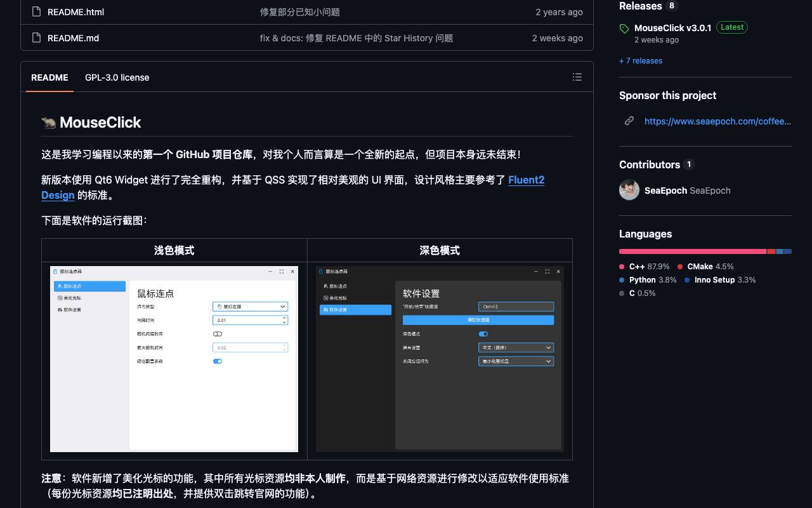Open the commit message 修复部分已知小问题
812x508 pixels.
[300, 12]
